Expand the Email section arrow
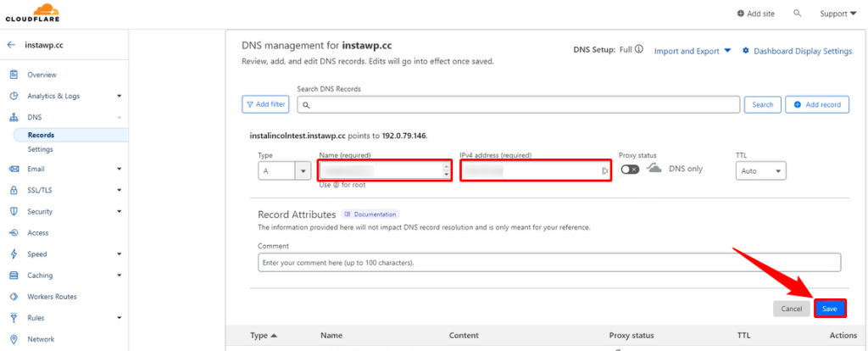This screenshot has width=868, height=351. click(x=119, y=169)
